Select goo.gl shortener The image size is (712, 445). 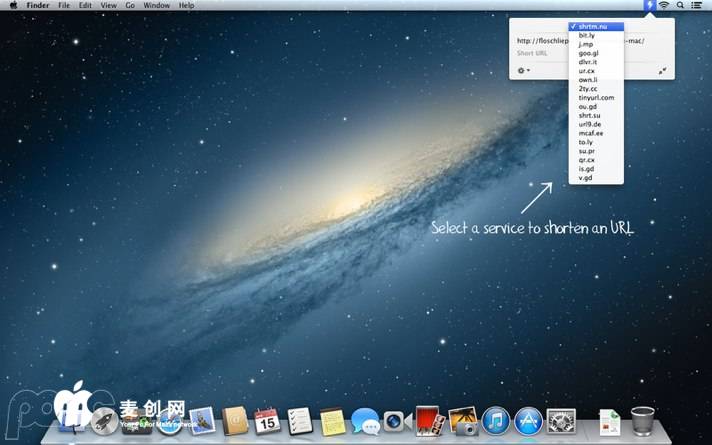tap(596, 53)
